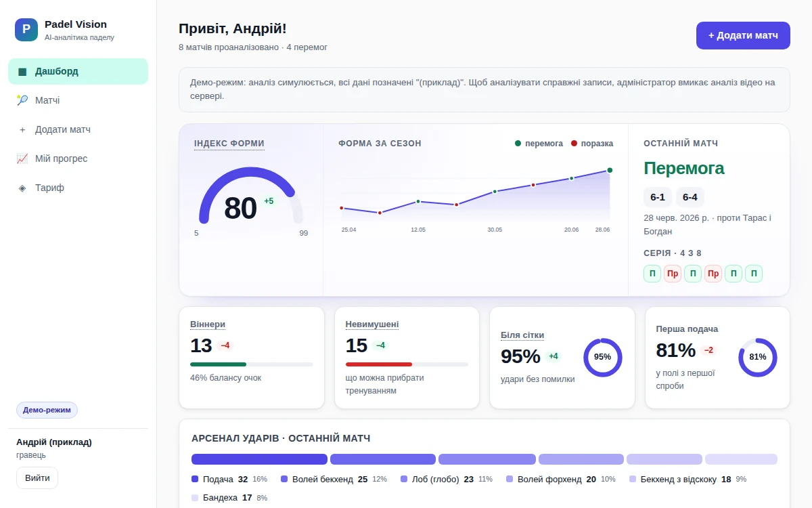Click the chart point above 12.05

click(x=418, y=201)
